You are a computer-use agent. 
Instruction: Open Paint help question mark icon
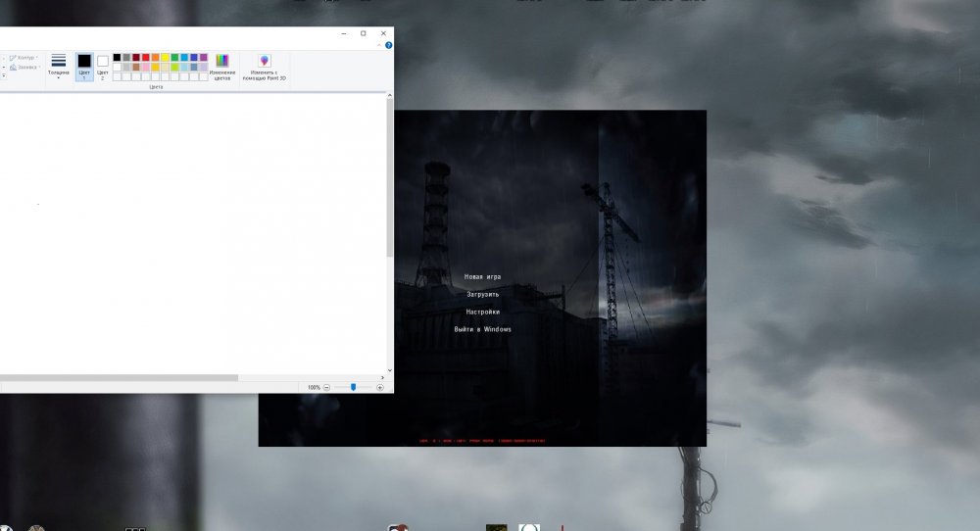point(388,45)
